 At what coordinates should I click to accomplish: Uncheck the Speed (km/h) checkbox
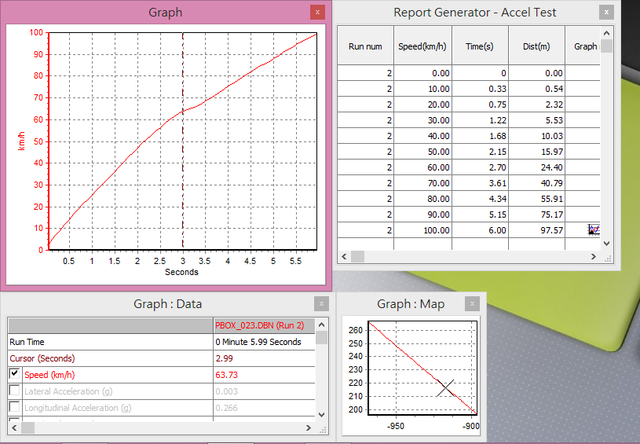tap(15, 373)
